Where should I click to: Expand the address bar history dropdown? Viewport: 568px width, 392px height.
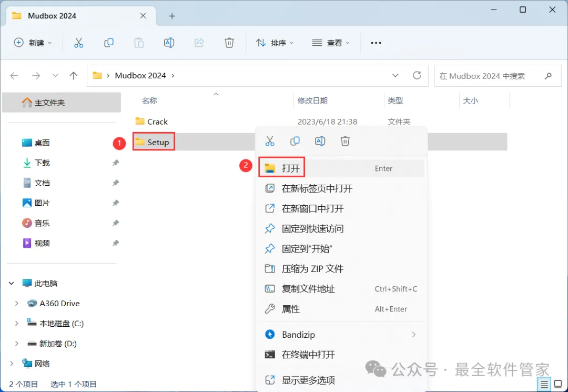(395, 75)
